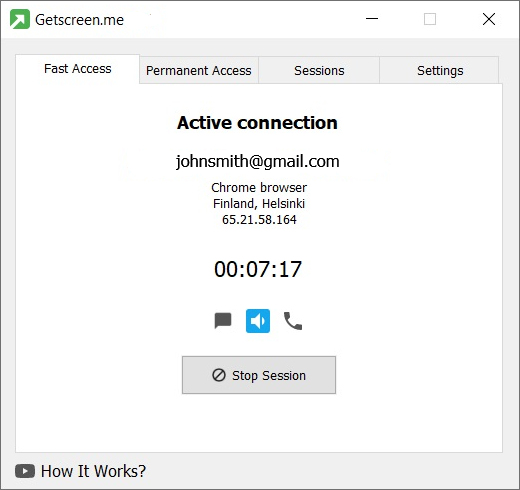Open the chat message icon
This screenshot has height=490, width=520.
point(223,321)
